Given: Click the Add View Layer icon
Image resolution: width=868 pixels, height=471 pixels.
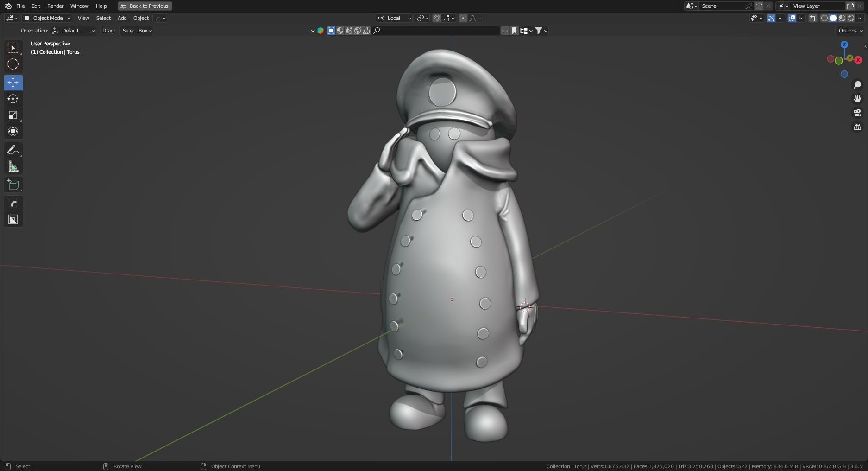Looking at the screenshot, I should 850,6.
